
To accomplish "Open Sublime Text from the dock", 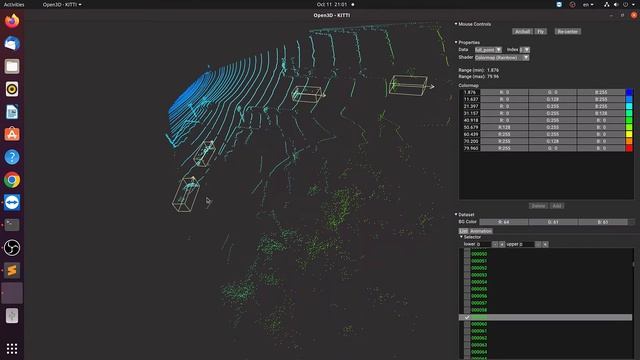I will (x=12, y=270).
